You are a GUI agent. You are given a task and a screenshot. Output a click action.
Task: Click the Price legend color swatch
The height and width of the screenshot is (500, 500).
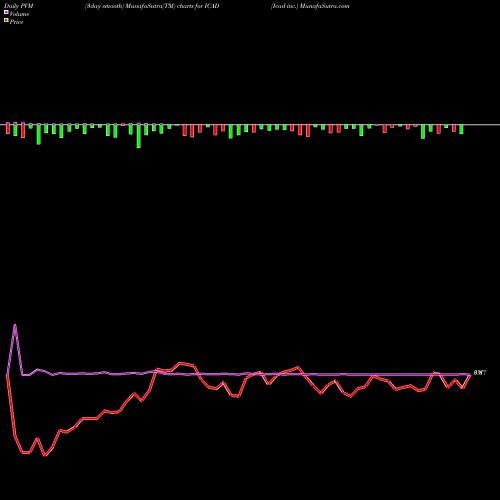tap(6, 21)
